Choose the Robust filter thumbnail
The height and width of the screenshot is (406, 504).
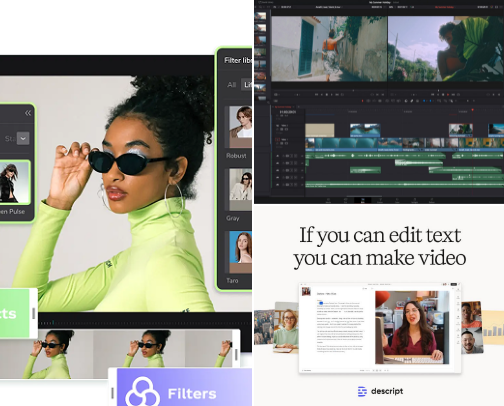(x=240, y=127)
